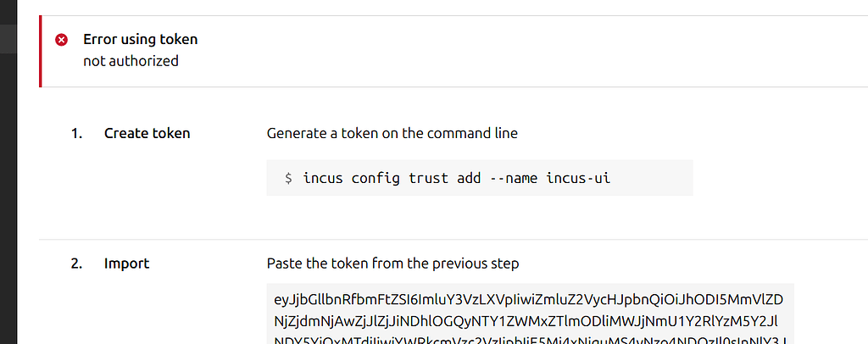Click 'Generate a token on the command line' text
Image resolution: width=868 pixels, height=344 pixels.
click(392, 133)
